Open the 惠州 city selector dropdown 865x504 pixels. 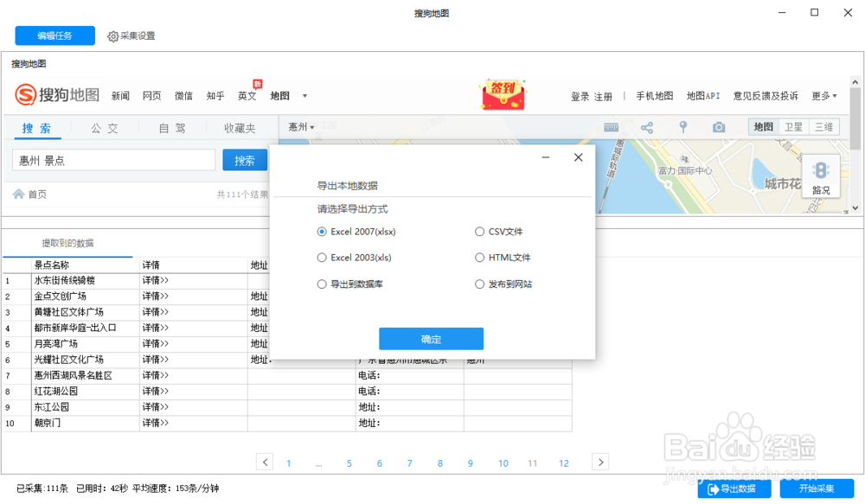point(298,126)
